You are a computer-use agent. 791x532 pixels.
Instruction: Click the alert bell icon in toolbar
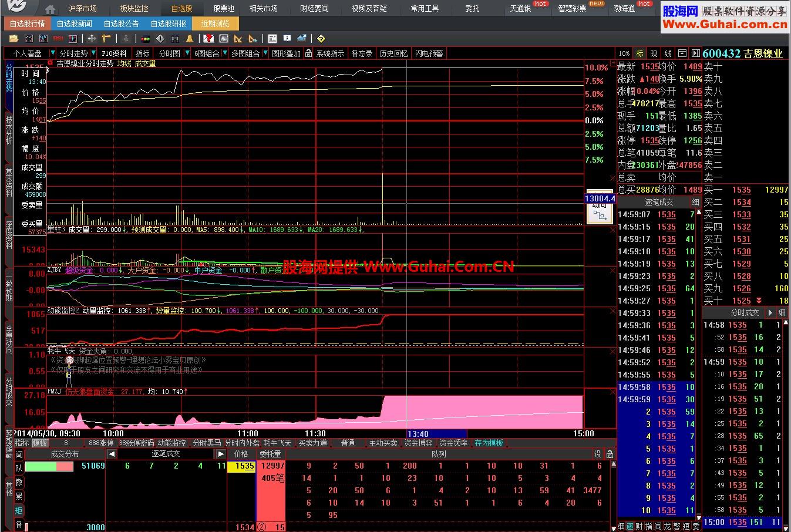pyautogui.click(x=189, y=39)
